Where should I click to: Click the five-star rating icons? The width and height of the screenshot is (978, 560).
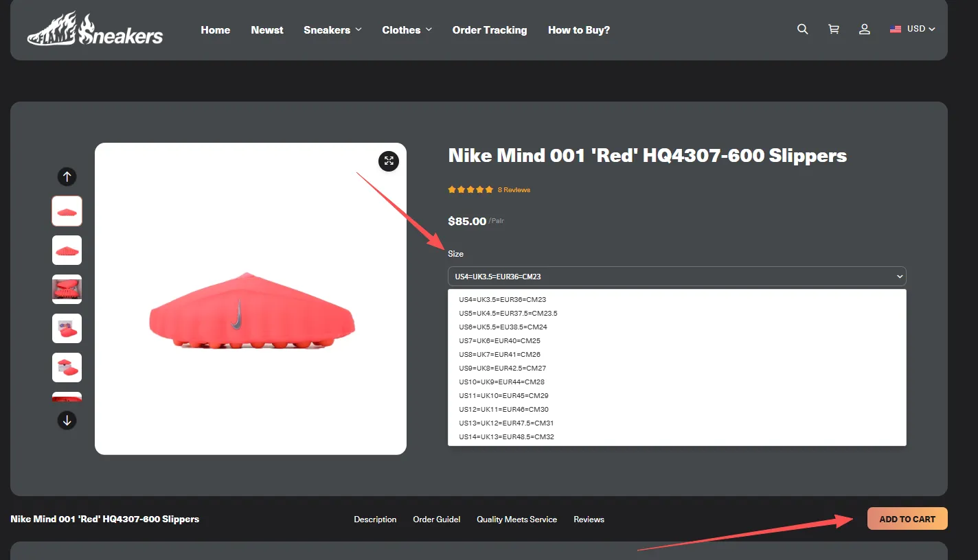(470, 189)
